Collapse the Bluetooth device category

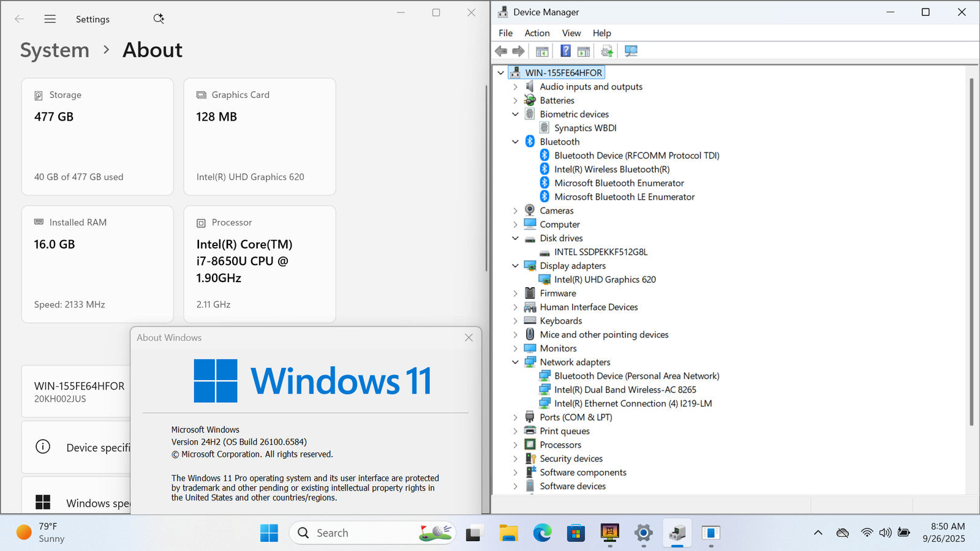click(x=515, y=141)
